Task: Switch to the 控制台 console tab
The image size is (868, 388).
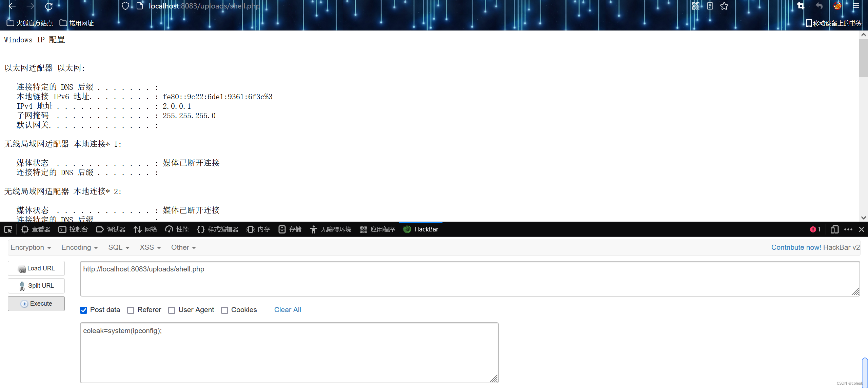Action: coord(73,229)
